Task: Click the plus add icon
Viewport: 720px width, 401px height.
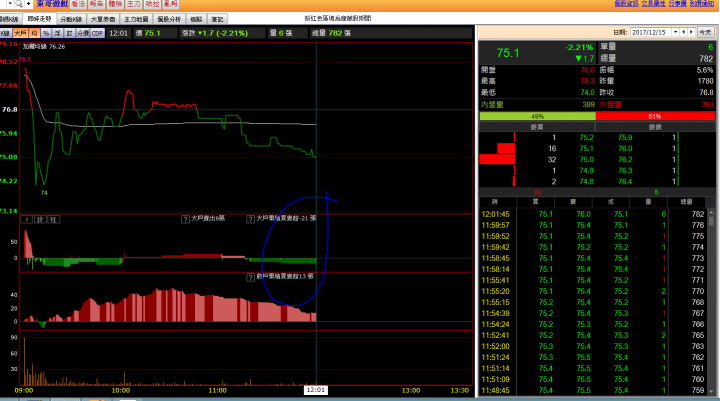Action: pyautogui.click(x=28, y=4)
